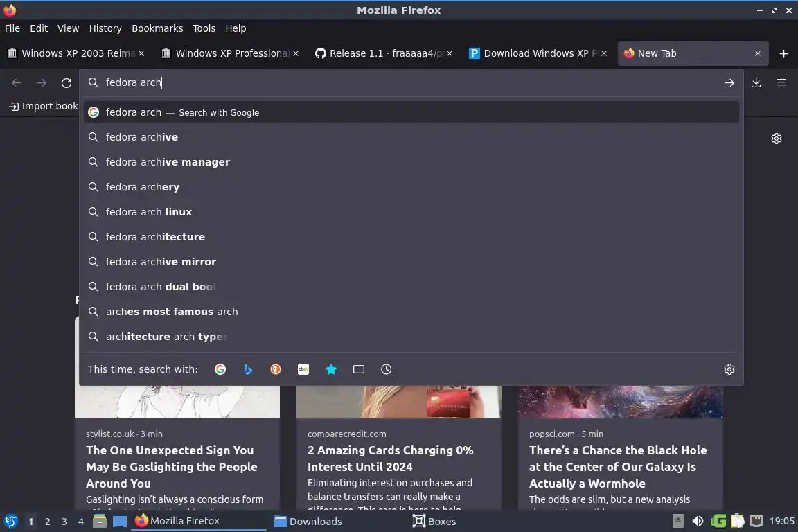This screenshot has width=798, height=532.
Task: Click the green G tray icon
Action: click(x=718, y=521)
